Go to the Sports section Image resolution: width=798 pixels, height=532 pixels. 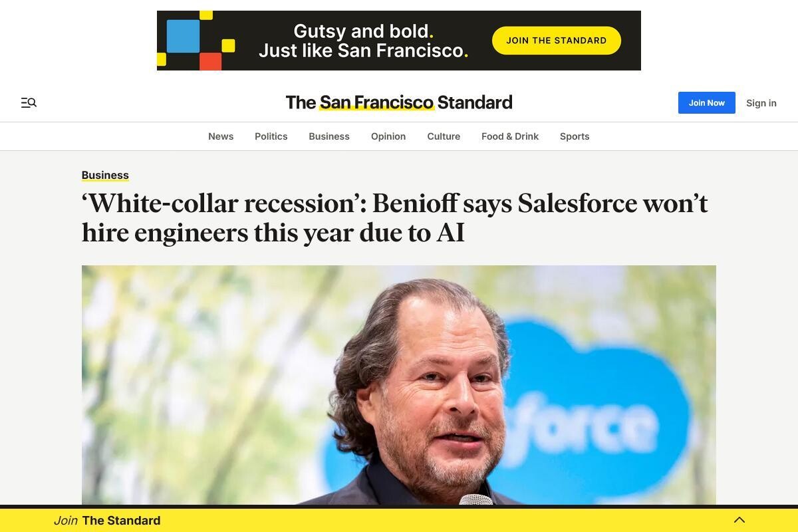[x=575, y=136]
